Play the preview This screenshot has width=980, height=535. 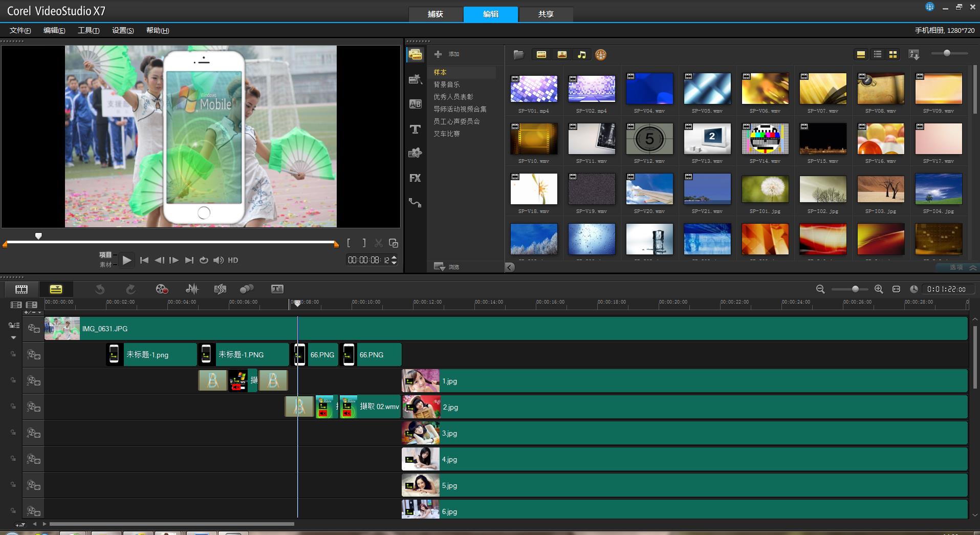pos(127,260)
